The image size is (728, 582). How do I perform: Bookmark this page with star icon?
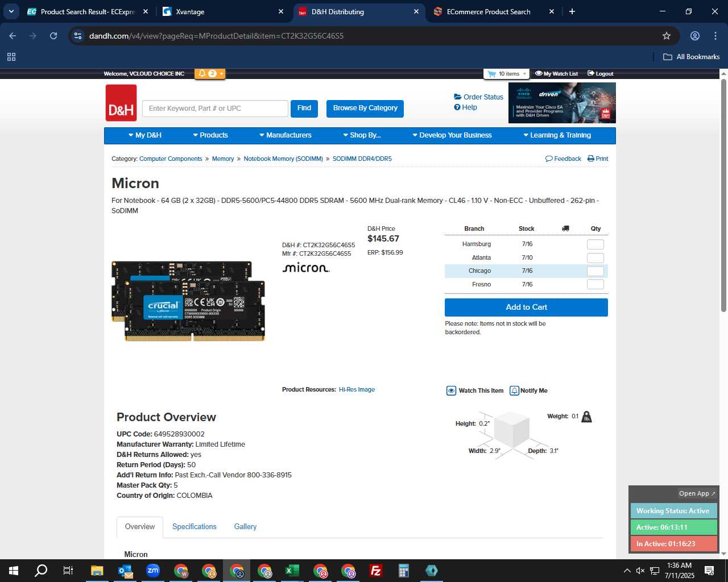[667, 36]
